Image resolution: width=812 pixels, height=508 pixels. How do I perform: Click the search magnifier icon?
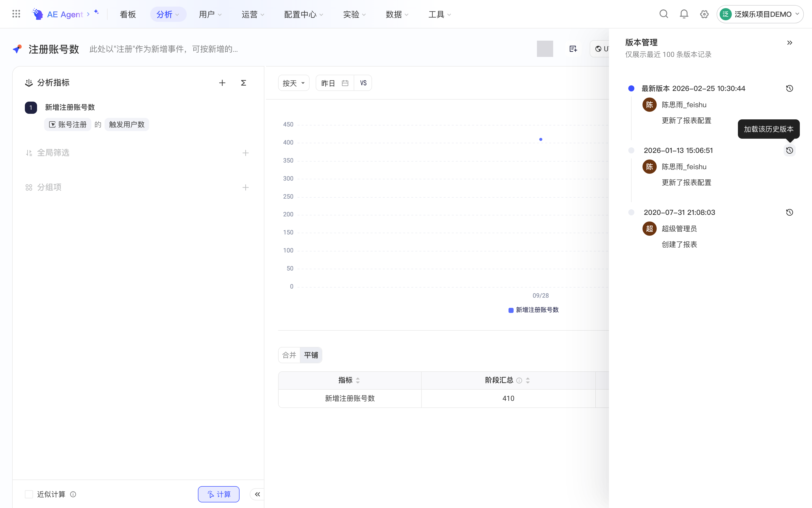tap(663, 14)
